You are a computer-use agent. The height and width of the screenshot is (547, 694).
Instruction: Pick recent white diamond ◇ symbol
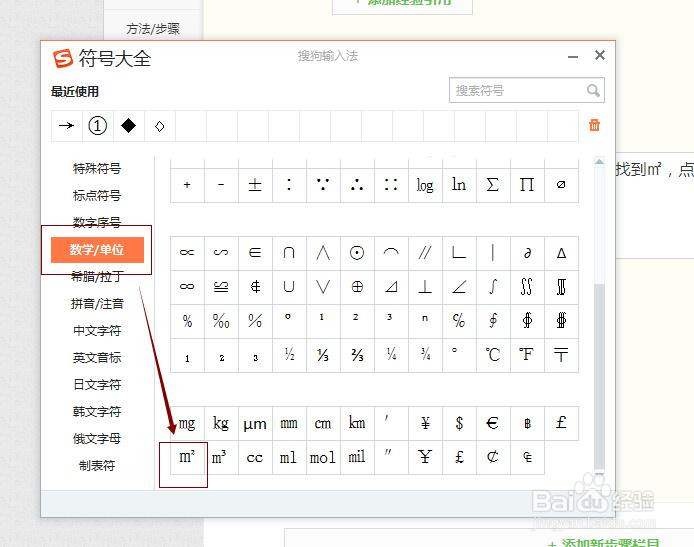[160, 126]
